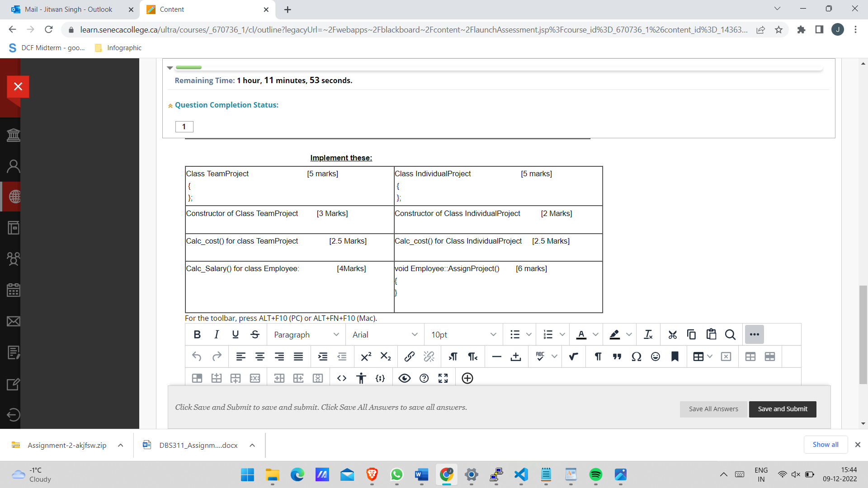
Task: Click the remaining time progress indicator
Action: tap(189, 67)
